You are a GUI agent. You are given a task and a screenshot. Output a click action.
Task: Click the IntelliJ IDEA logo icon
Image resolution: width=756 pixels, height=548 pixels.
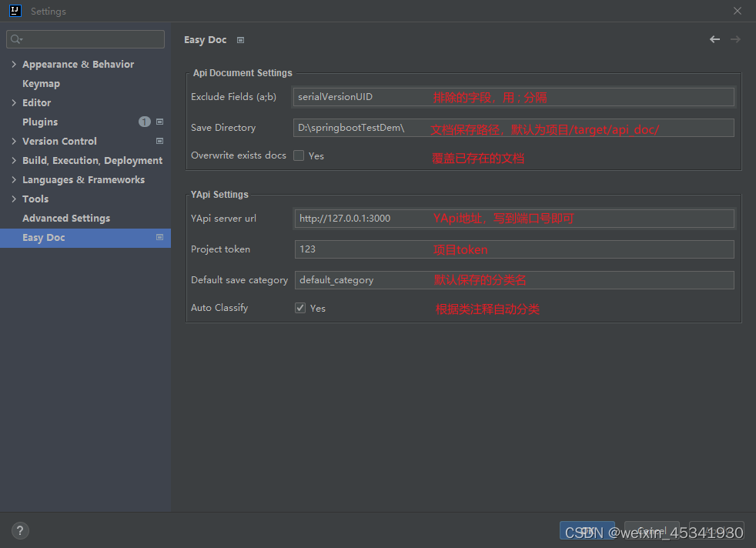pos(15,11)
